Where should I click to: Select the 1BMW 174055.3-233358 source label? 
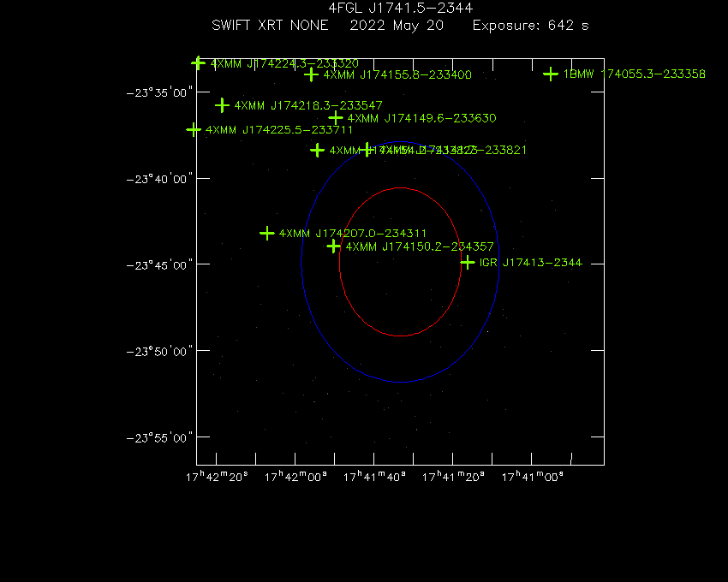(x=634, y=74)
